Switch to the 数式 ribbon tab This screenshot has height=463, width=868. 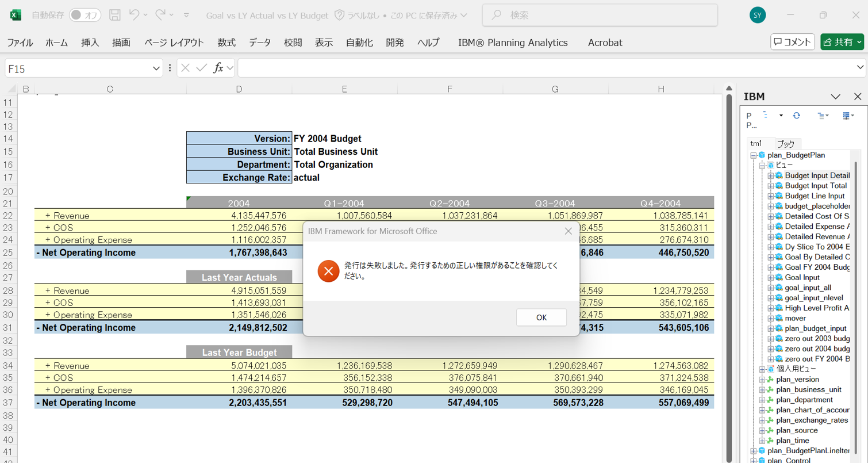(x=226, y=43)
